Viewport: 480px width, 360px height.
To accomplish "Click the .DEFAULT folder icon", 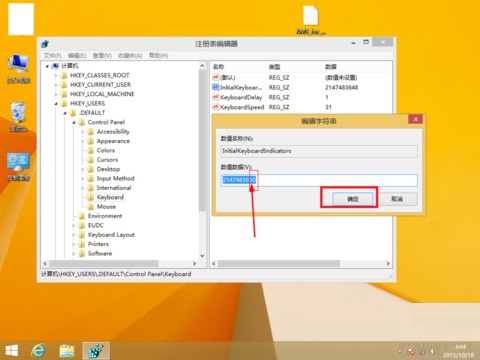I will 73,113.
